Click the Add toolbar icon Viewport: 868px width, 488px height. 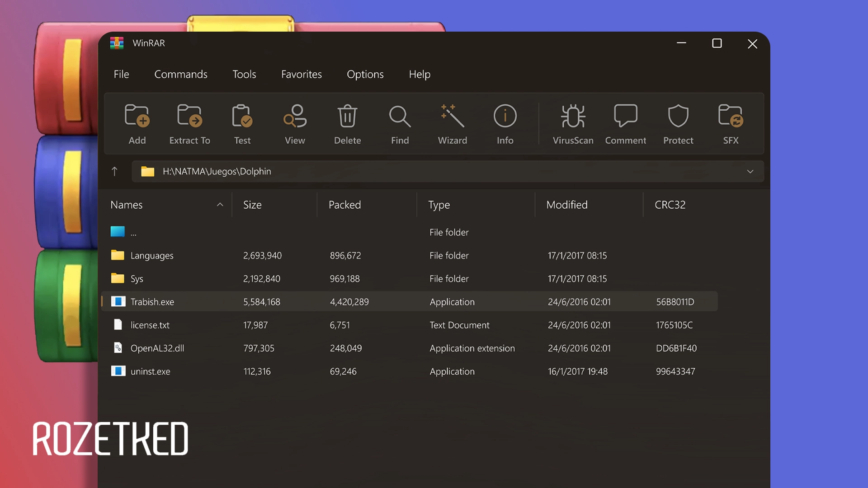tap(137, 116)
